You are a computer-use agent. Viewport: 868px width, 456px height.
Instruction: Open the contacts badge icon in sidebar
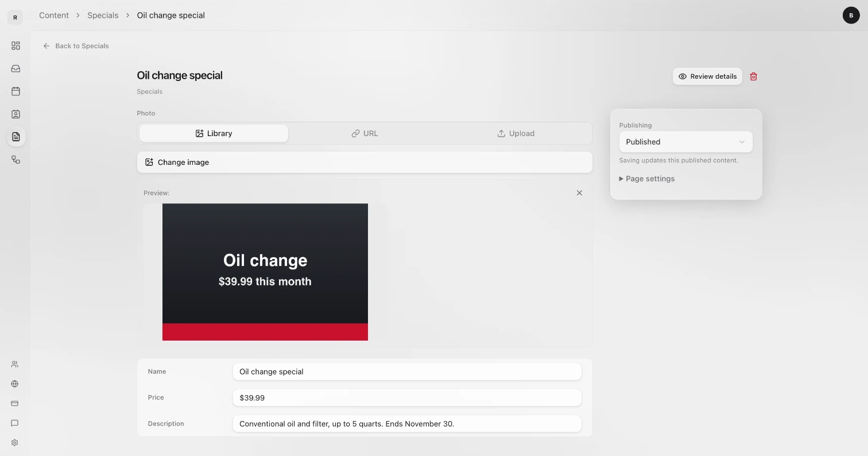click(15, 114)
